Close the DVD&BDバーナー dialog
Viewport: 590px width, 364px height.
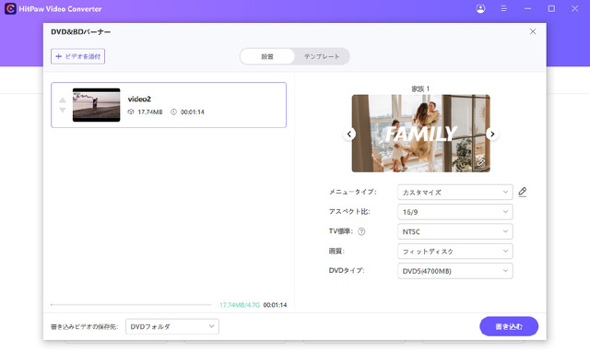533,31
